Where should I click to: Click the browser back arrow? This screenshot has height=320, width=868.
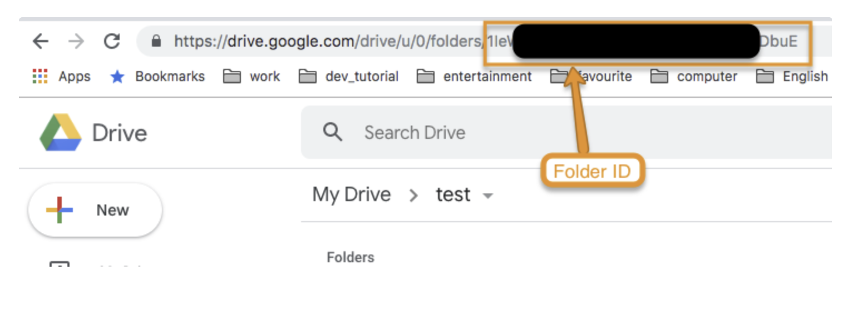tap(41, 41)
